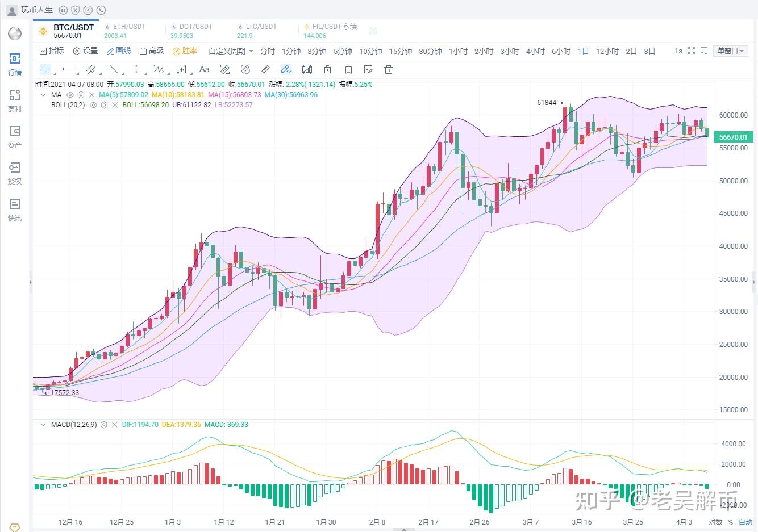Click the 1s refresh interval
The image size is (758, 532).
[678, 51]
